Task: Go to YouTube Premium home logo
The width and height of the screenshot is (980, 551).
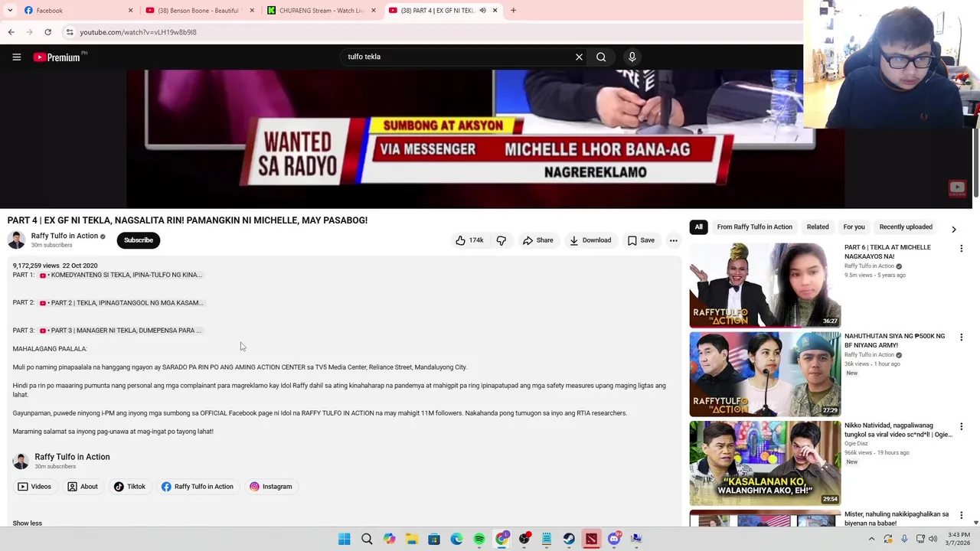Action: coord(57,57)
